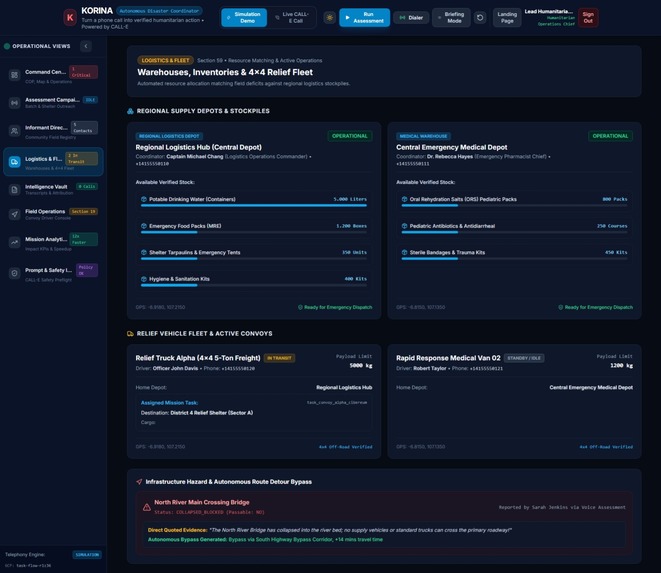Click the Logistics truck icon in sidebar

tap(14, 162)
